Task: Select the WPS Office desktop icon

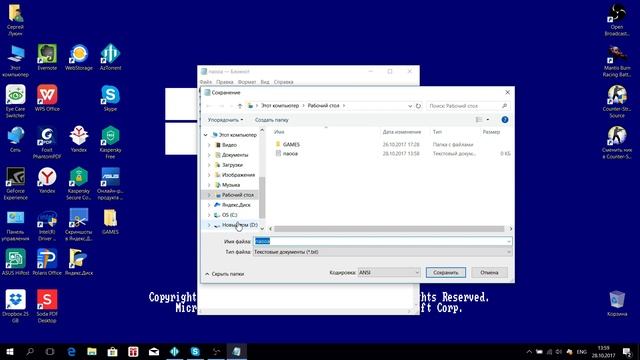Action: coord(47,98)
